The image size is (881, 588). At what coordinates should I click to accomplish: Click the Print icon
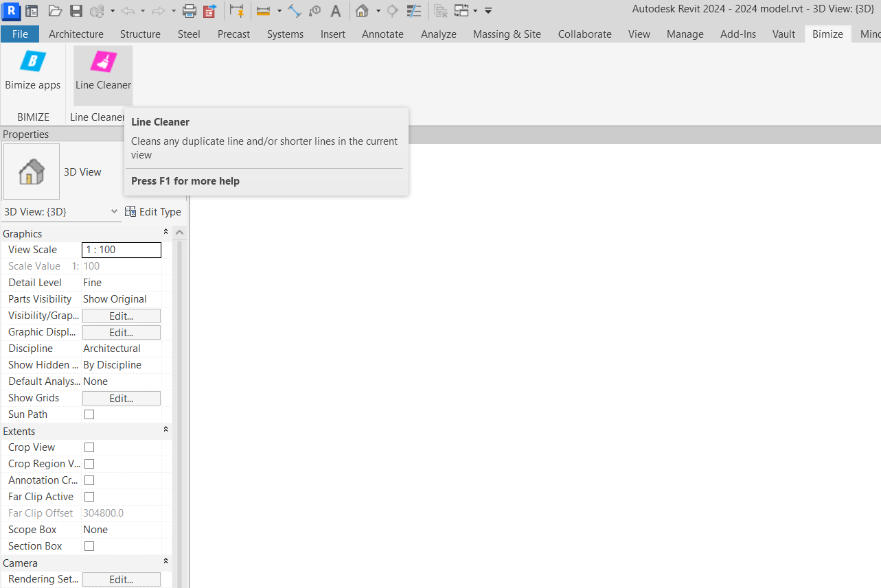pyautogui.click(x=190, y=11)
